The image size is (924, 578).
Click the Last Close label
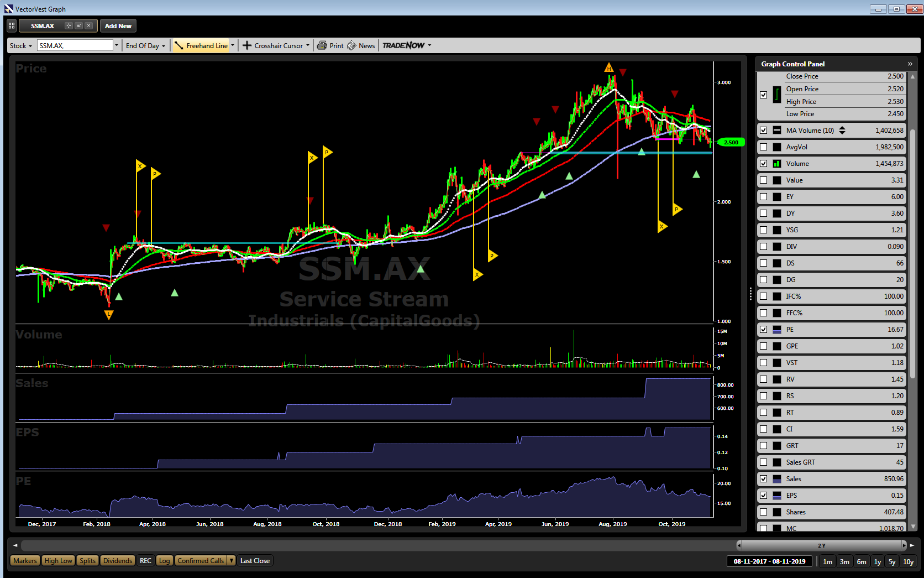point(255,561)
